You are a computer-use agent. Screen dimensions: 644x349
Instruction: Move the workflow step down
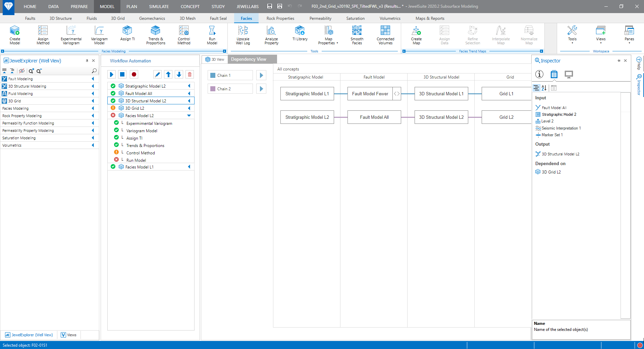pos(179,74)
